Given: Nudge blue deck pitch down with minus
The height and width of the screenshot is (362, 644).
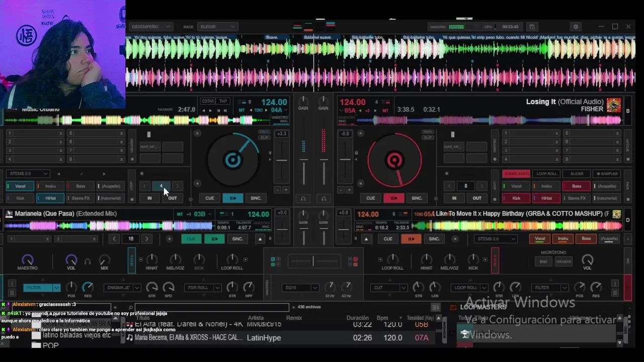Looking at the screenshot, I should (x=278, y=190).
